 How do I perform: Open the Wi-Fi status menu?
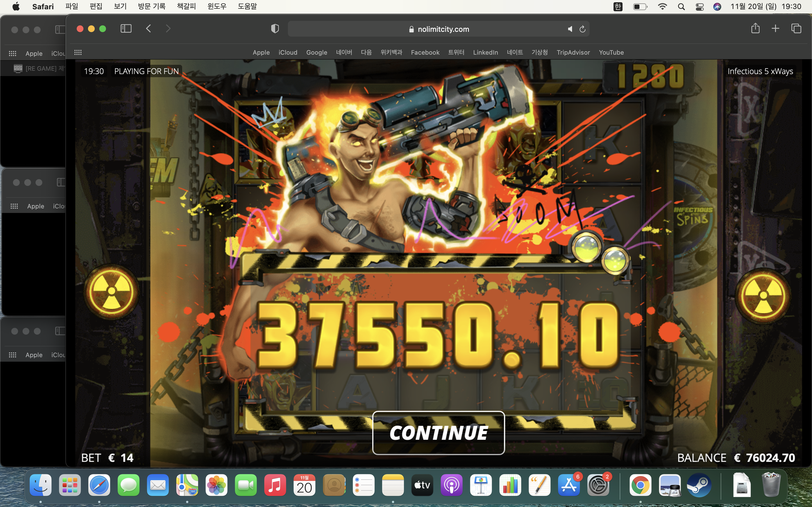662,7
